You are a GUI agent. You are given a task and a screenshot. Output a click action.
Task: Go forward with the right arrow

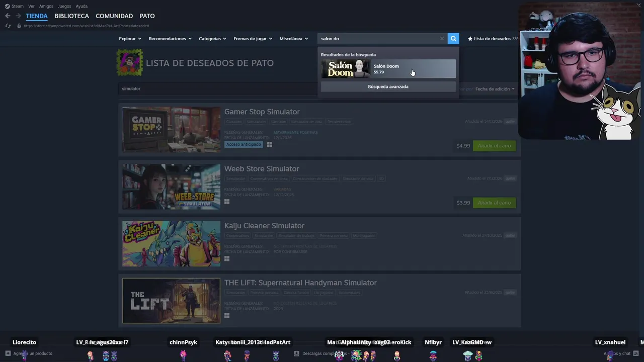coord(18,16)
